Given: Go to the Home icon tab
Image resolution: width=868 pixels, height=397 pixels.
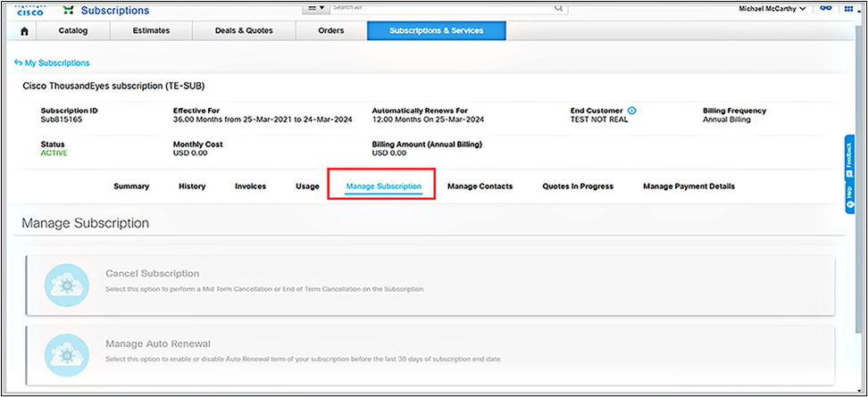Looking at the screenshot, I should [x=24, y=31].
